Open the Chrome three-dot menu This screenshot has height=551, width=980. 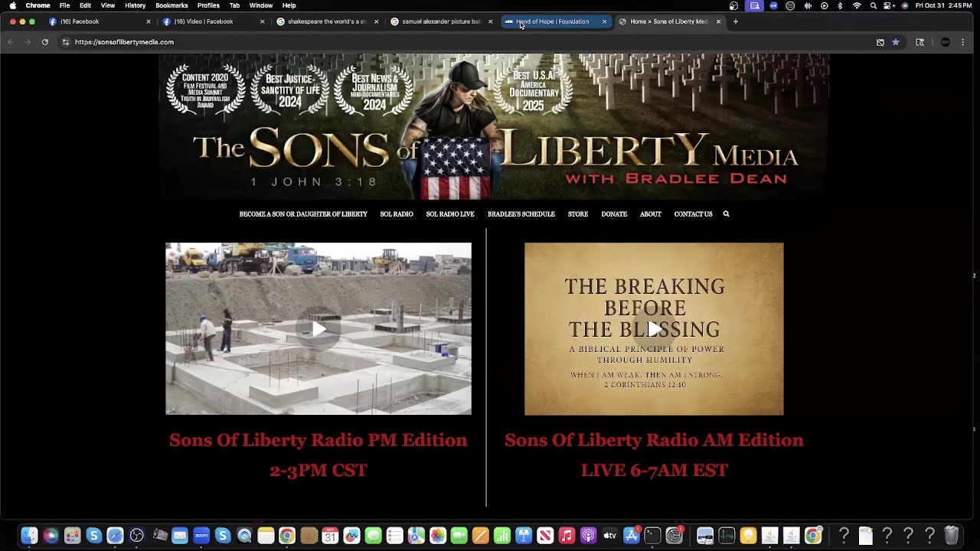(963, 42)
